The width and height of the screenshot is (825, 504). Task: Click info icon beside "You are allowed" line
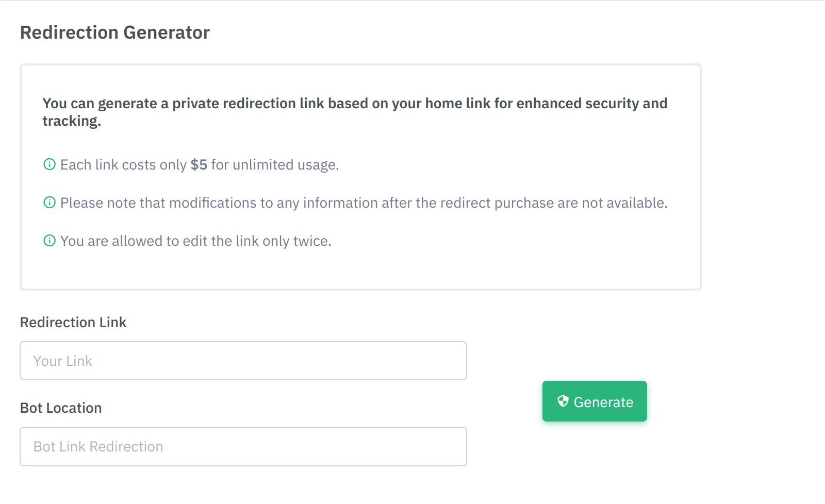click(x=49, y=241)
